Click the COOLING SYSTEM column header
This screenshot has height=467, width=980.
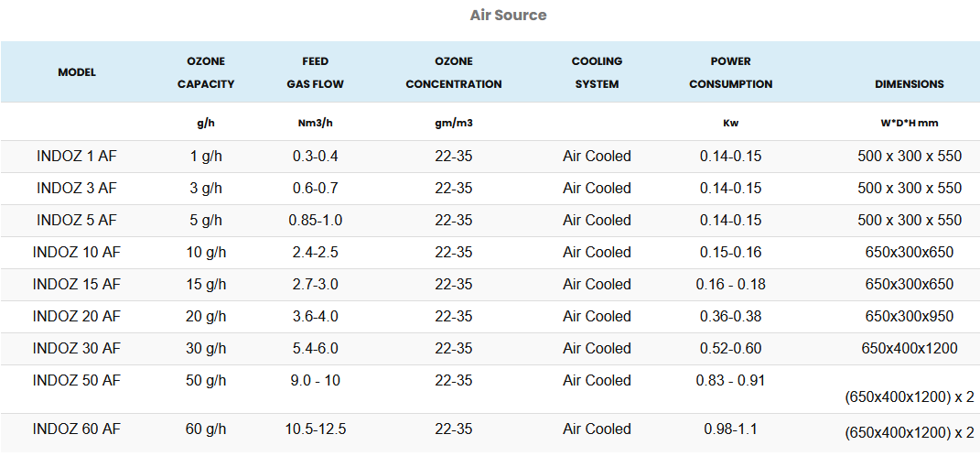pyautogui.click(x=597, y=72)
